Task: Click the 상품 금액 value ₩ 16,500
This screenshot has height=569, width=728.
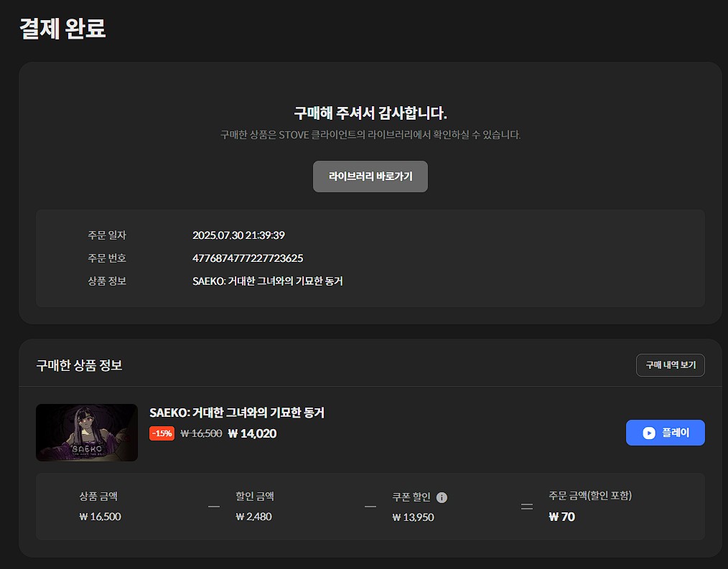Action: [100, 517]
